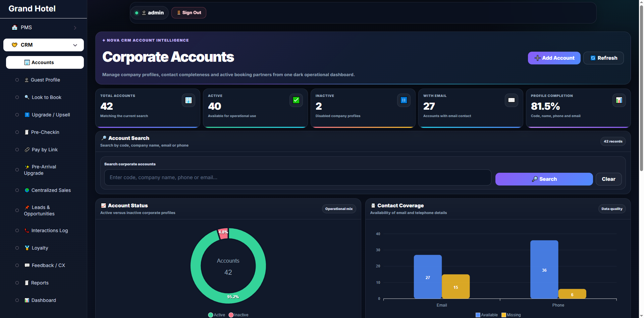Click the purple Search button
644x318 pixels.
tap(544, 179)
